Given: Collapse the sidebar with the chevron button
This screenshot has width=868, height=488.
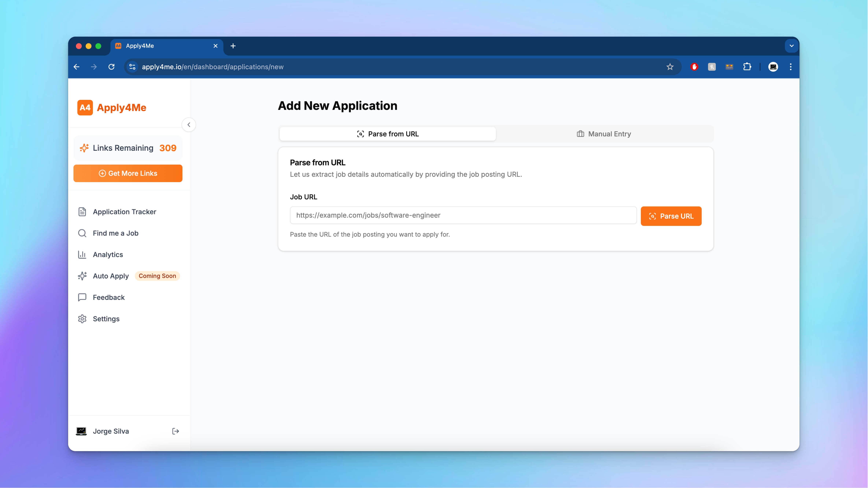Looking at the screenshot, I should [189, 125].
